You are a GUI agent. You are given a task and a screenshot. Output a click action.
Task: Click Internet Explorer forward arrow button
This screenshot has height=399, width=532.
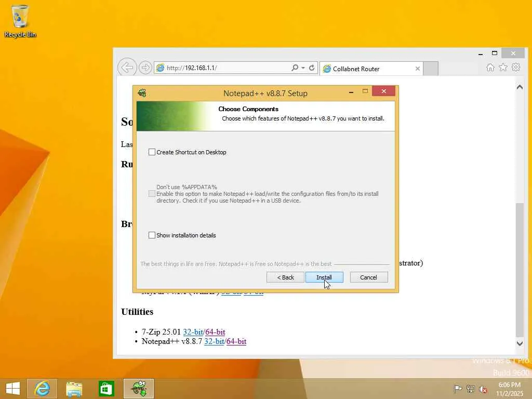[145, 68]
